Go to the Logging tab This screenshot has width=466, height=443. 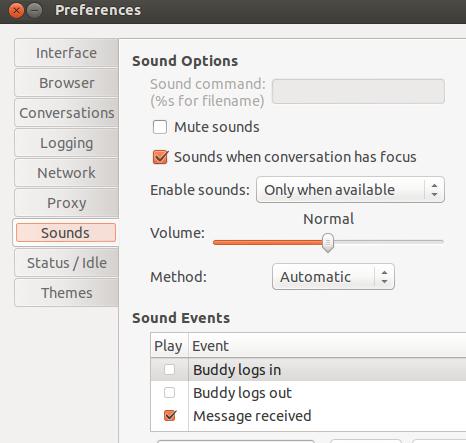[66, 143]
